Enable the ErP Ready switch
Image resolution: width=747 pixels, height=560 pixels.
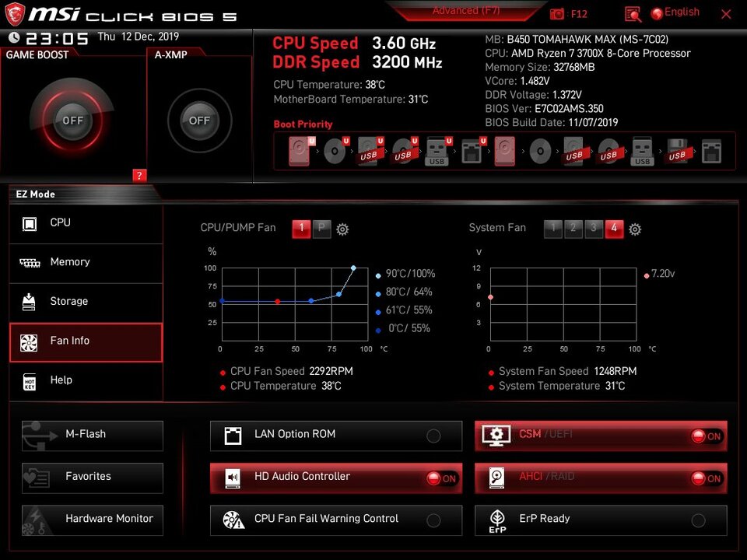point(699,520)
